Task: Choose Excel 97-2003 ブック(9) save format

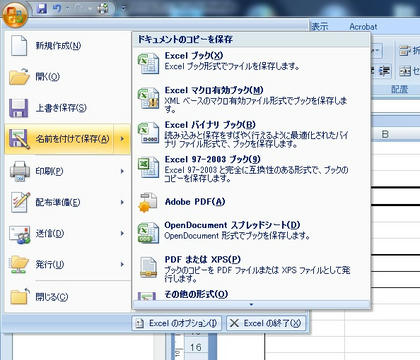Action: (251, 168)
